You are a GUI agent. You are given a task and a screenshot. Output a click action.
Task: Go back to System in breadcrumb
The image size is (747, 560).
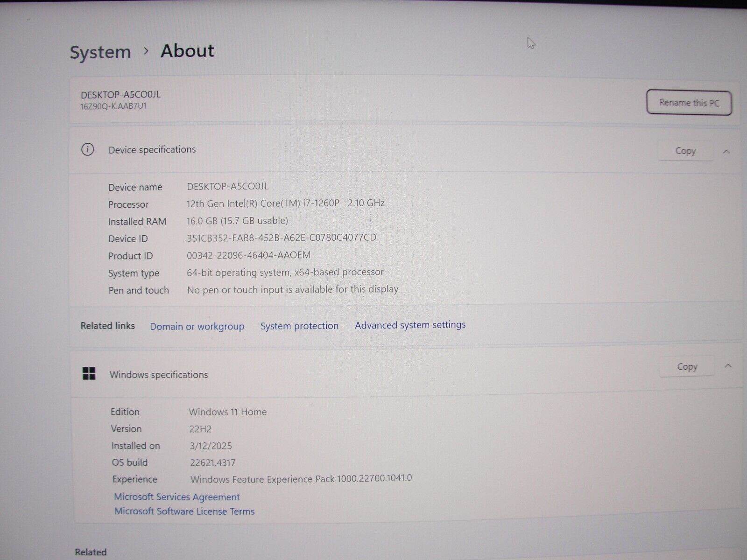[x=100, y=52]
